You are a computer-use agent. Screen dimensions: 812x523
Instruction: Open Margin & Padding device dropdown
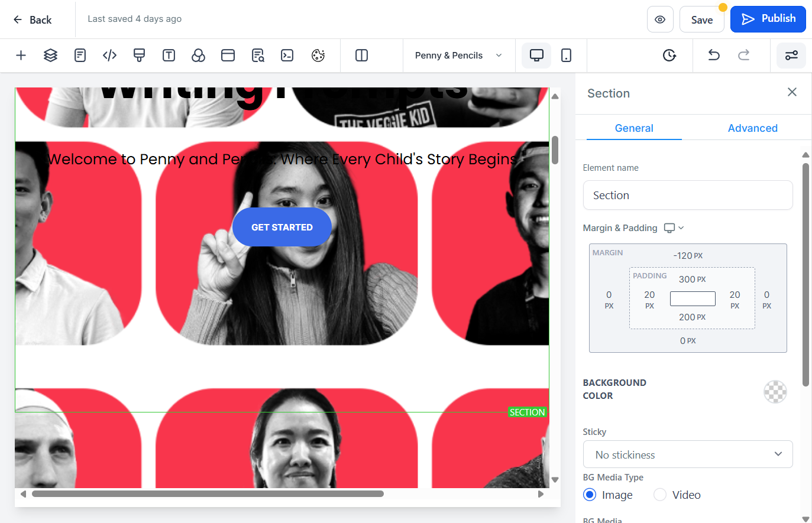pos(674,228)
